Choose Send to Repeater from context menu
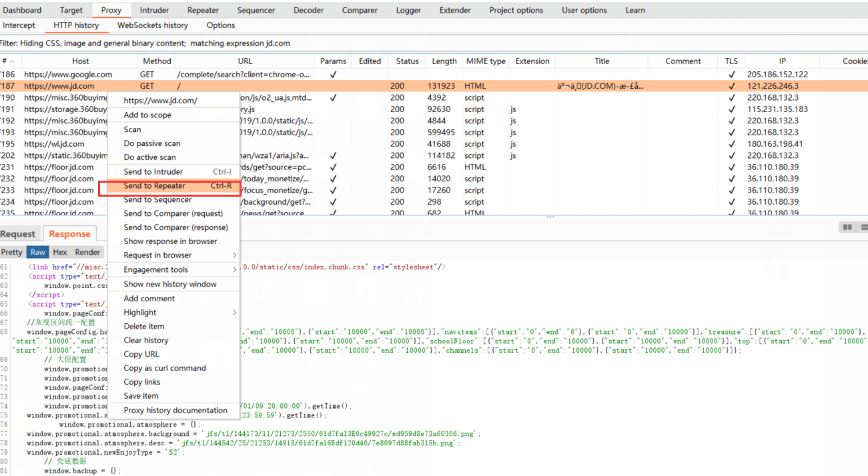Viewport: 868px width, 476px height. tap(155, 186)
